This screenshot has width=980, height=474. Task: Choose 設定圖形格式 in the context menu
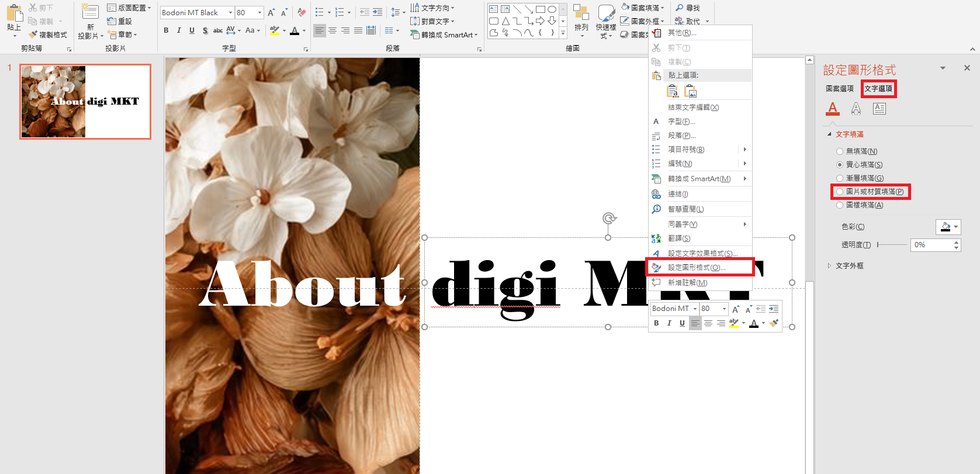click(x=697, y=268)
